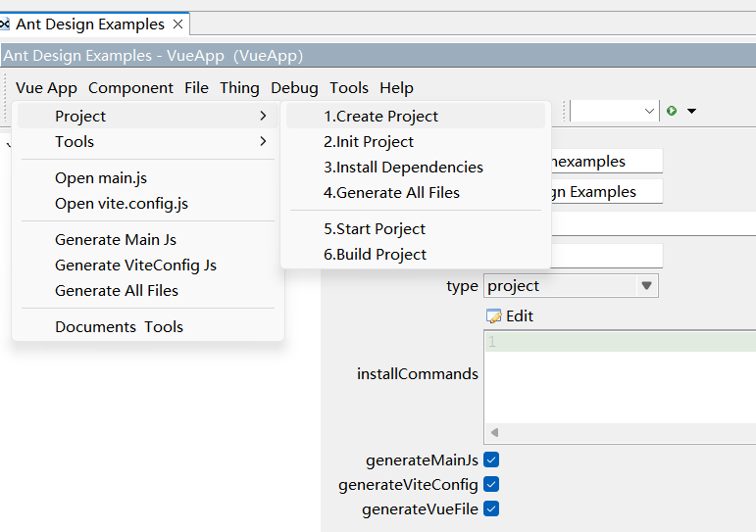Choose 1.Create Project
This screenshot has width=756, height=532.
click(x=416, y=117)
